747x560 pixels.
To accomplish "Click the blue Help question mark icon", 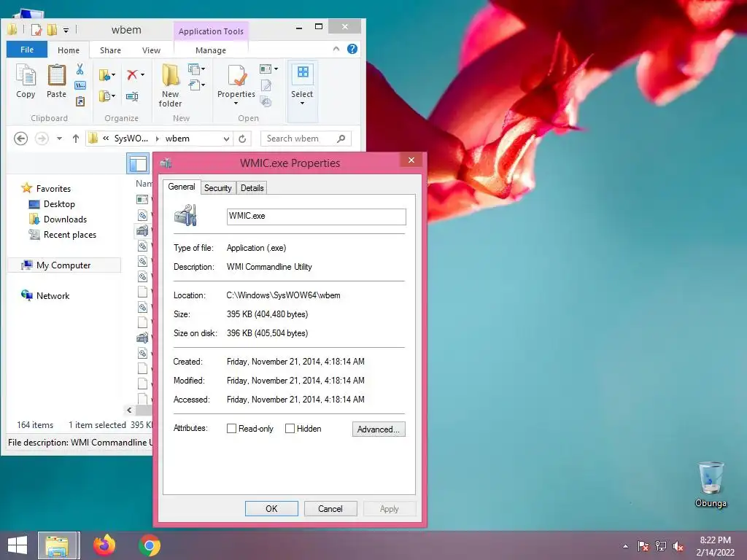I will (352, 49).
